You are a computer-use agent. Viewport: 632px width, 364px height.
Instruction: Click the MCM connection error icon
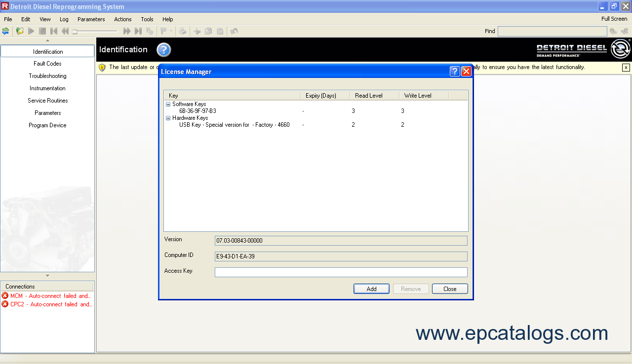5,296
